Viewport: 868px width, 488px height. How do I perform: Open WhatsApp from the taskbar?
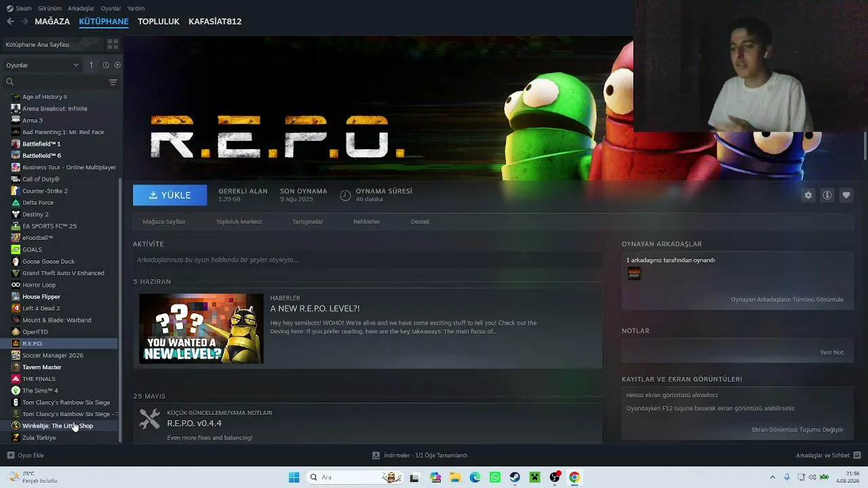pyautogui.click(x=495, y=477)
